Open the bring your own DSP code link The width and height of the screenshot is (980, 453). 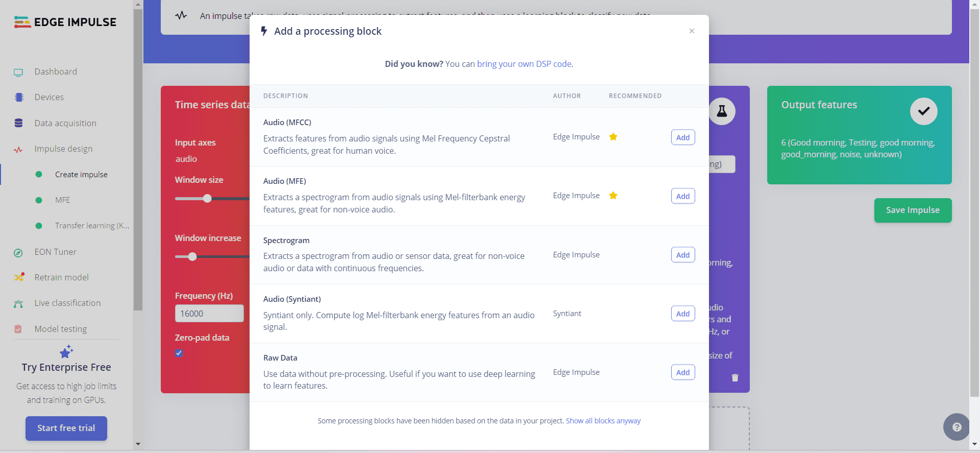[524, 64]
